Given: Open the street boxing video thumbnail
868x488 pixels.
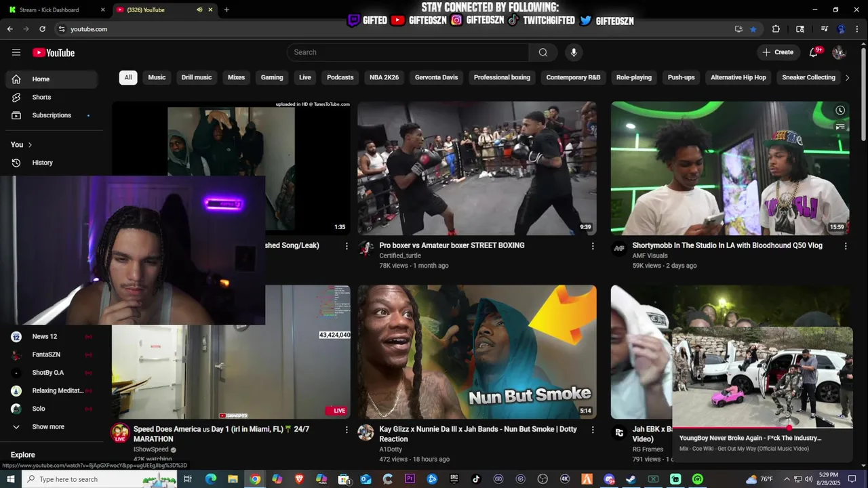Looking at the screenshot, I should (477, 168).
